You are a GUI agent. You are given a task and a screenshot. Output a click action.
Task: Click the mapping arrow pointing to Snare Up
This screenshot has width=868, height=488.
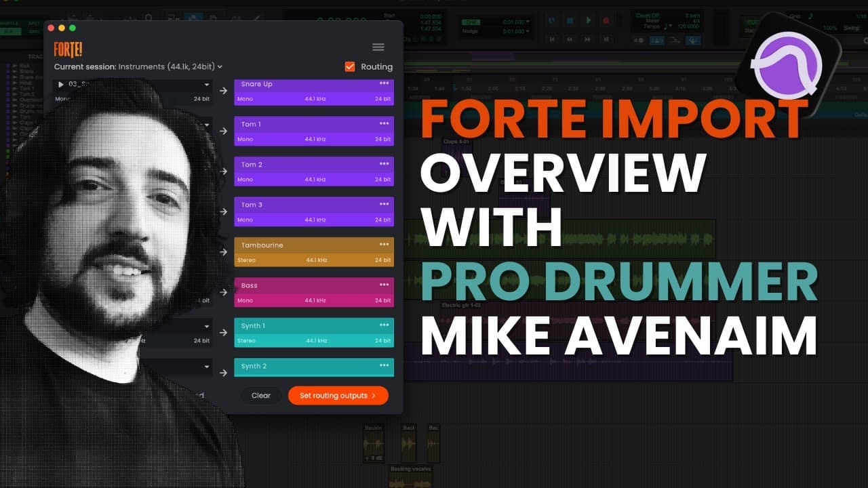[224, 91]
